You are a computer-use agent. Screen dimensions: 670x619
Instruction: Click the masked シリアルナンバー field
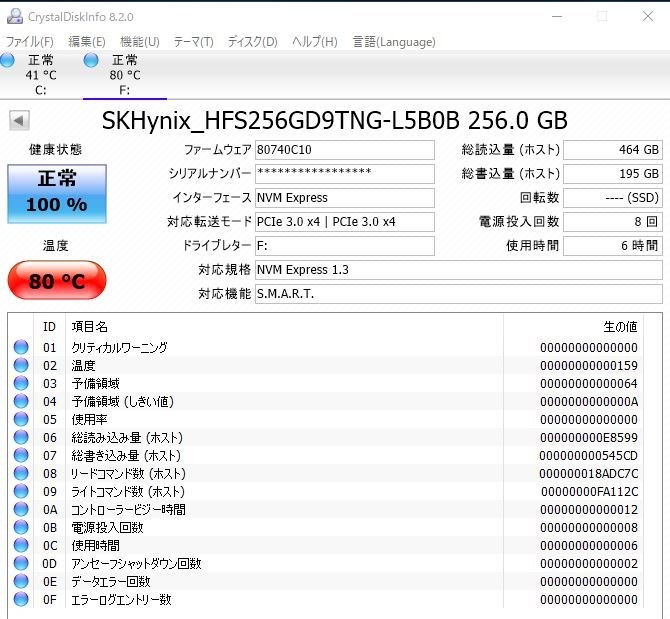tap(345, 174)
